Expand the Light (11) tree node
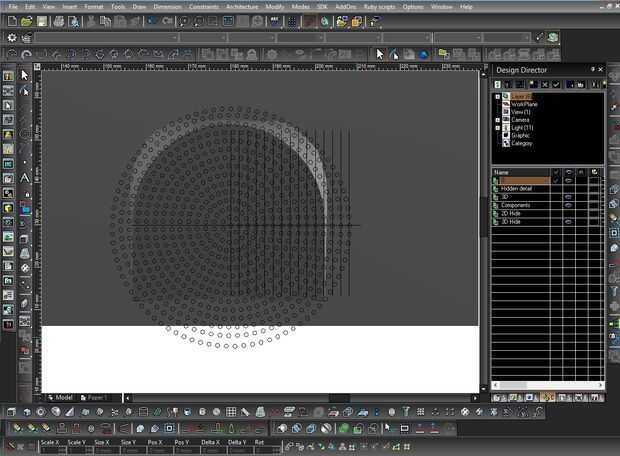This screenshot has width=620, height=456. [497, 127]
